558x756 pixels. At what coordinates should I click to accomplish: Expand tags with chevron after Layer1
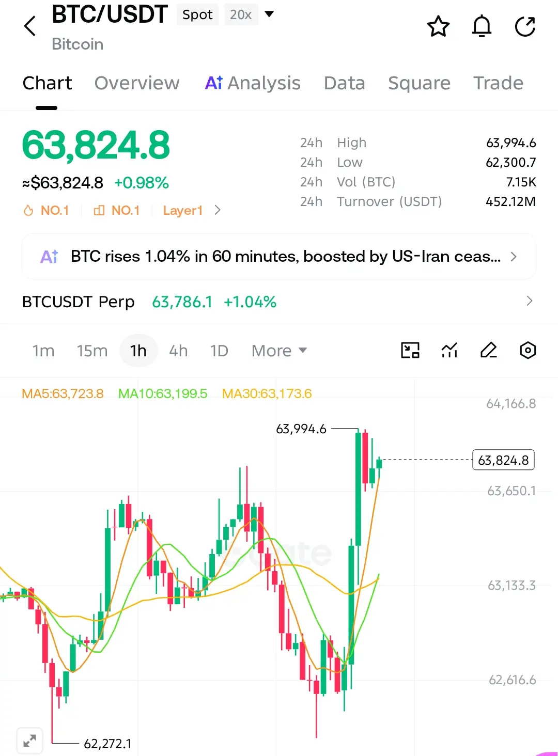tap(218, 210)
